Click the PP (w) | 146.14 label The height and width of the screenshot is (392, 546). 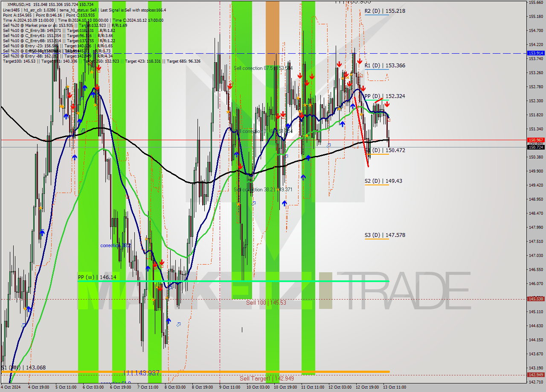point(97,277)
